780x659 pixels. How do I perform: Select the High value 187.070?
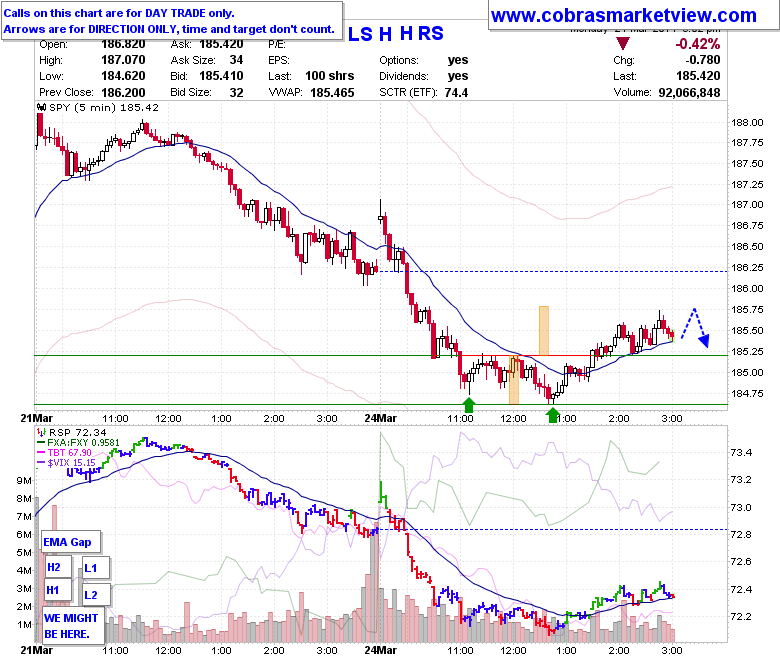(x=123, y=60)
